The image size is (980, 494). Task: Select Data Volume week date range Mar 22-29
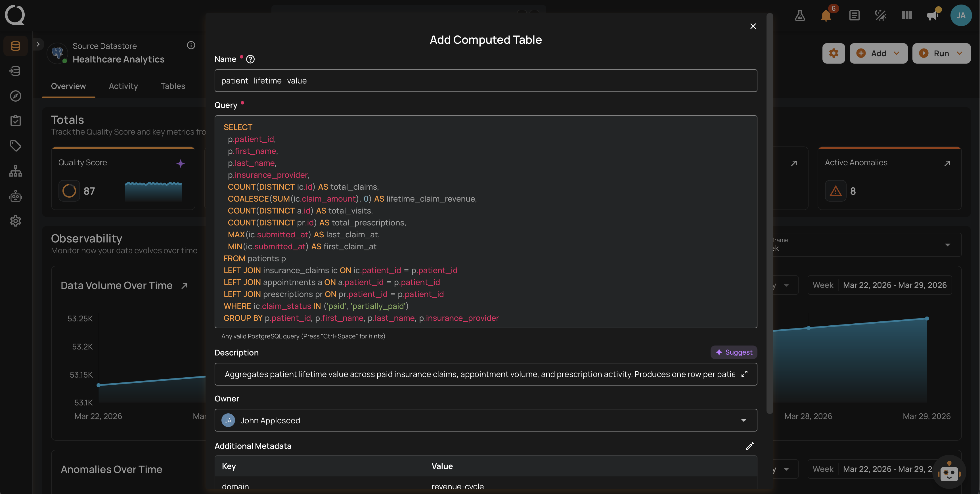click(880, 285)
